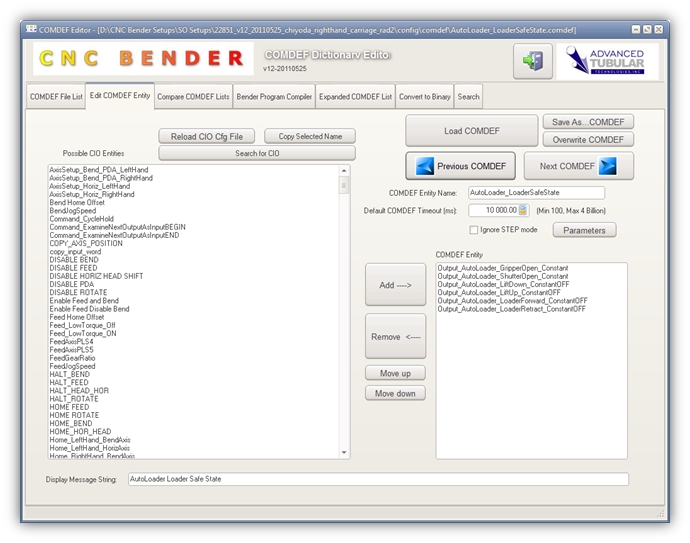Select HOME FEED in the CIO list
690x543 pixels.
click(x=69, y=407)
